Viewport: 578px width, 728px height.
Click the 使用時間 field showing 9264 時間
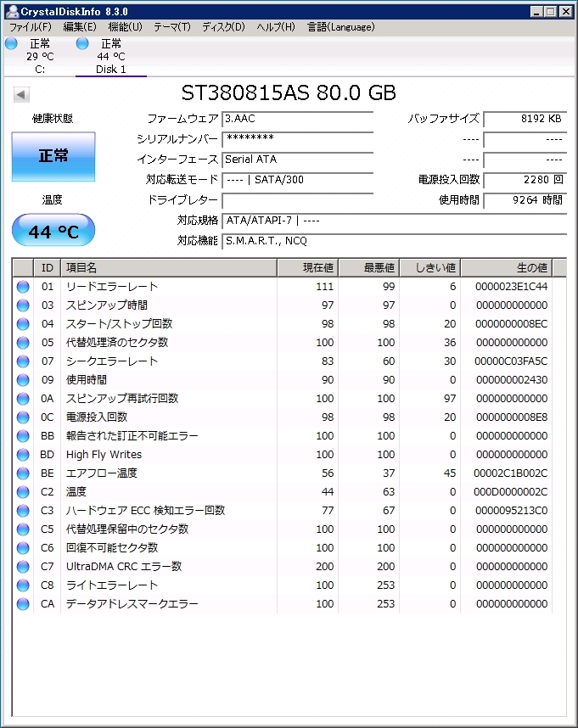[x=525, y=200]
